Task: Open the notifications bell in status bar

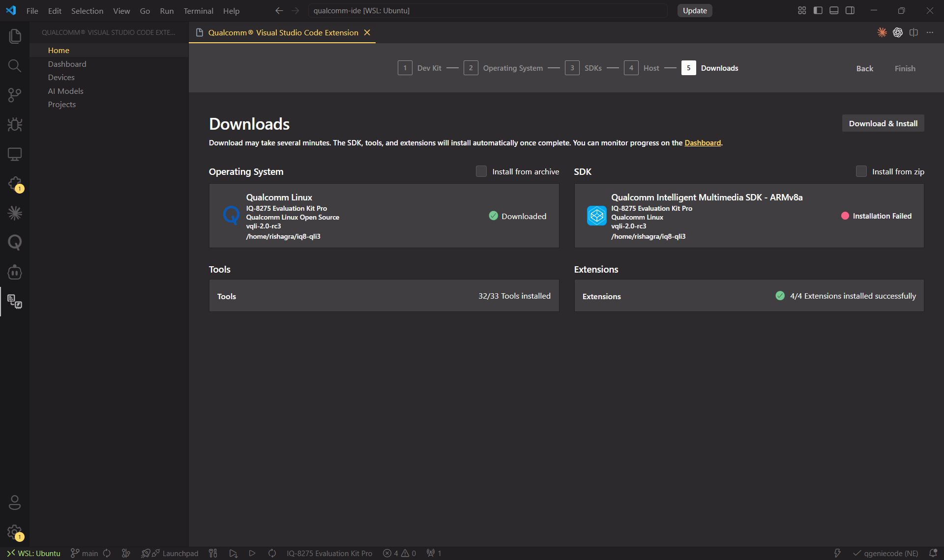Action: point(933,553)
